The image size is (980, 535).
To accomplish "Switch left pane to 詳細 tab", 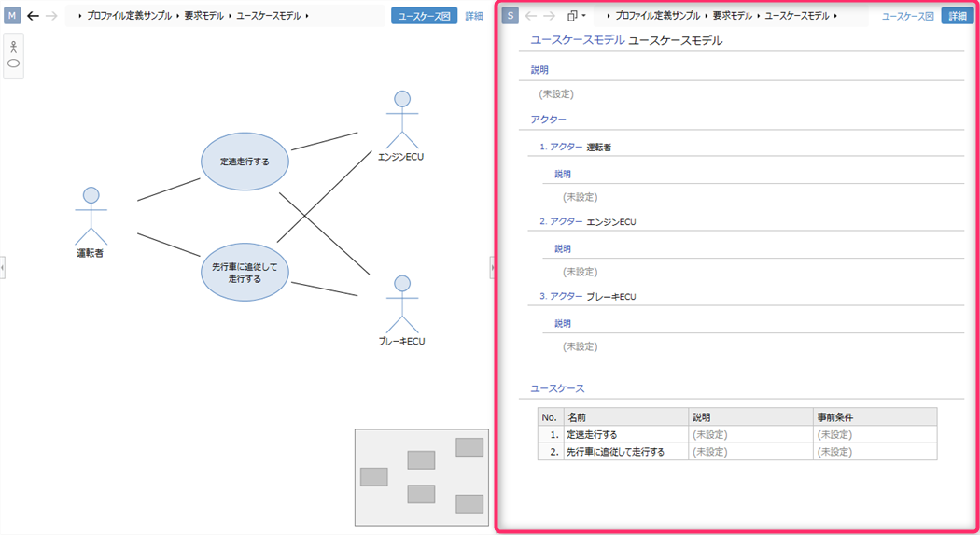I will coord(474,16).
